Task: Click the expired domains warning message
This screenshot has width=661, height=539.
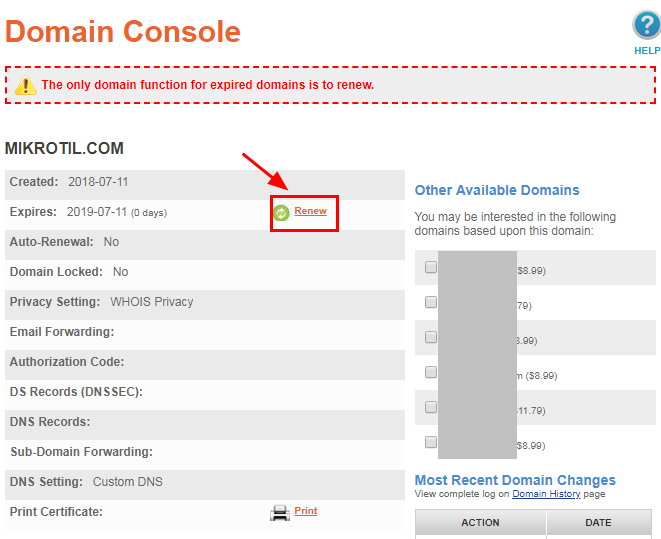Action: [x=208, y=85]
